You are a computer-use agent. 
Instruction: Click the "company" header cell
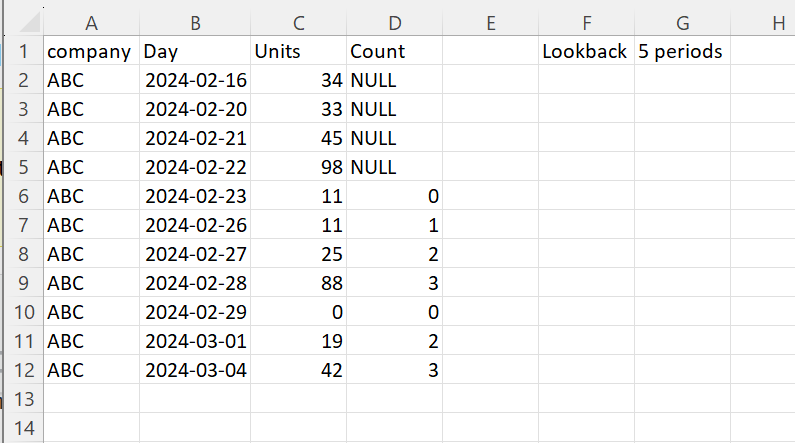(90, 52)
